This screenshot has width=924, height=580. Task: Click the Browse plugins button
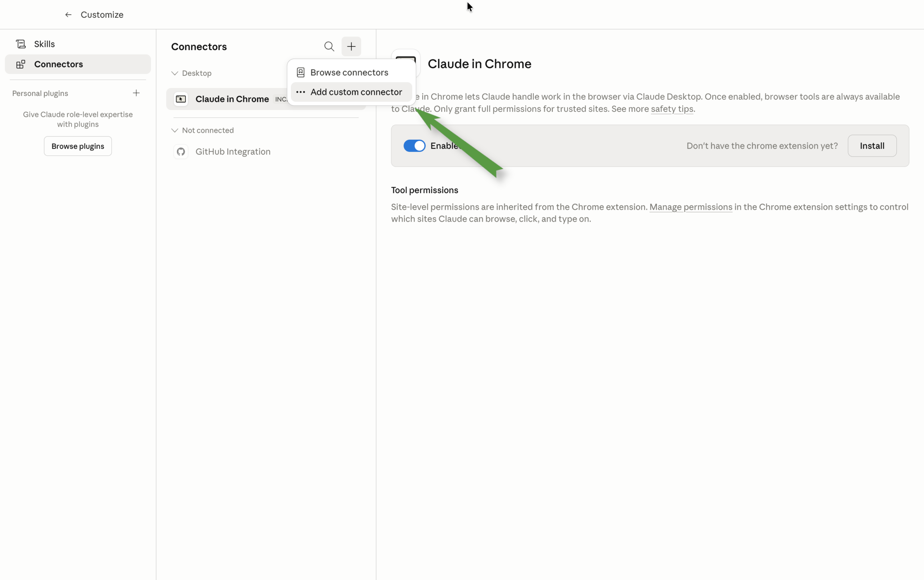coord(78,146)
